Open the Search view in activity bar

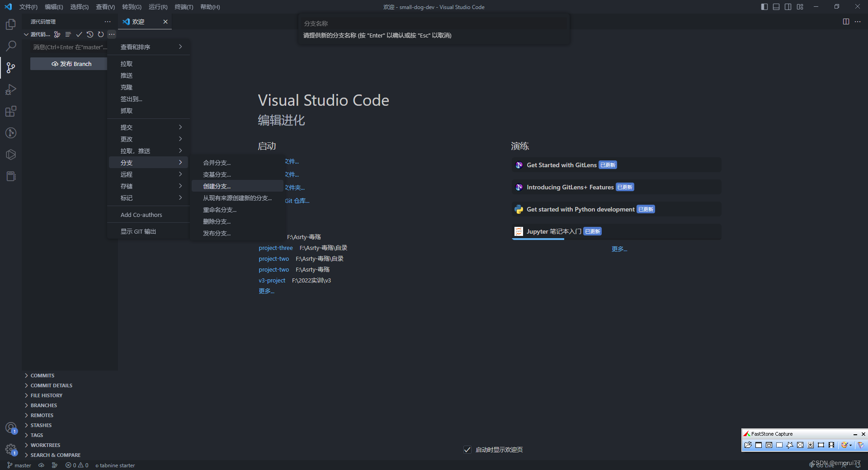click(11, 46)
